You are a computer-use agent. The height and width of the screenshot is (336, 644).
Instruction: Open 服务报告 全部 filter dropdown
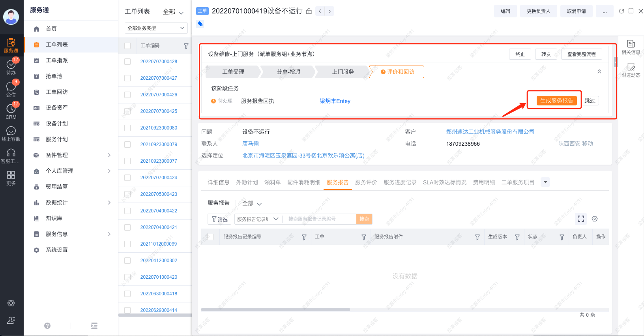click(252, 203)
